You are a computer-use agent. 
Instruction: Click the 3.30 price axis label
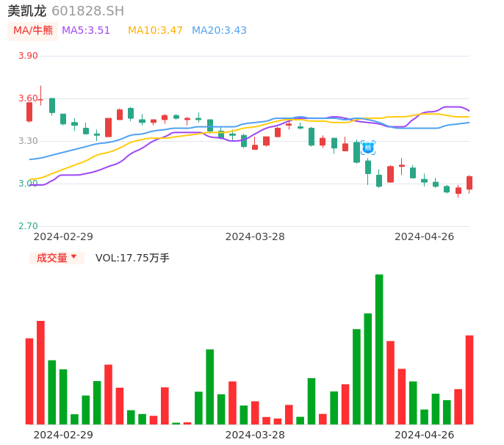(28, 141)
